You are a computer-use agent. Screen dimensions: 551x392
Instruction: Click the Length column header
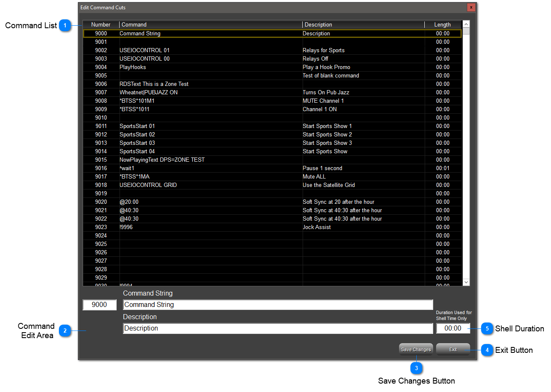[443, 25]
